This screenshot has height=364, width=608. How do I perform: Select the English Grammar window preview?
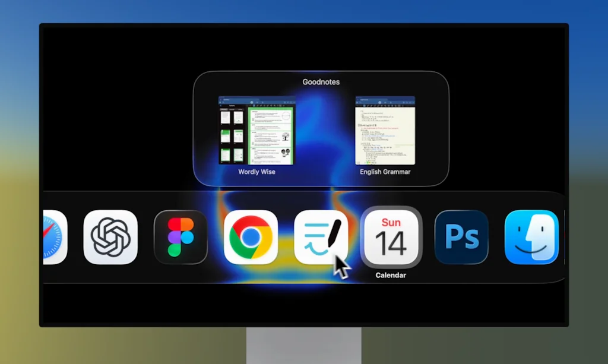(x=385, y=130)
